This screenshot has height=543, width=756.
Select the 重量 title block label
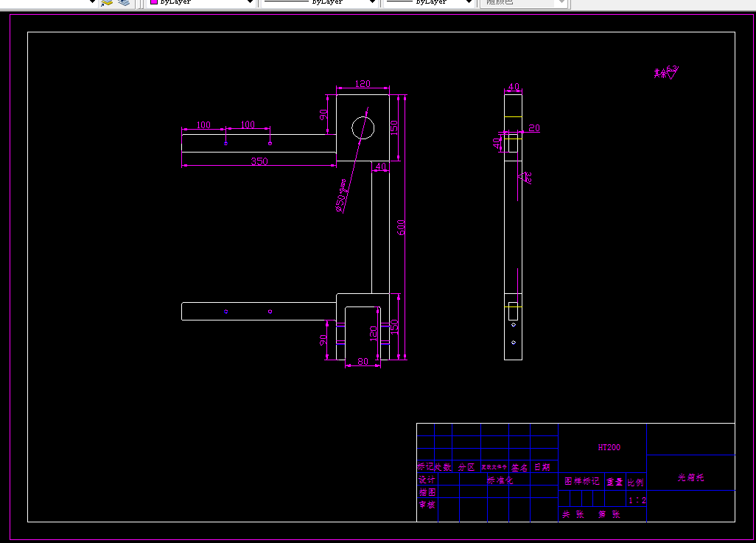615,482
